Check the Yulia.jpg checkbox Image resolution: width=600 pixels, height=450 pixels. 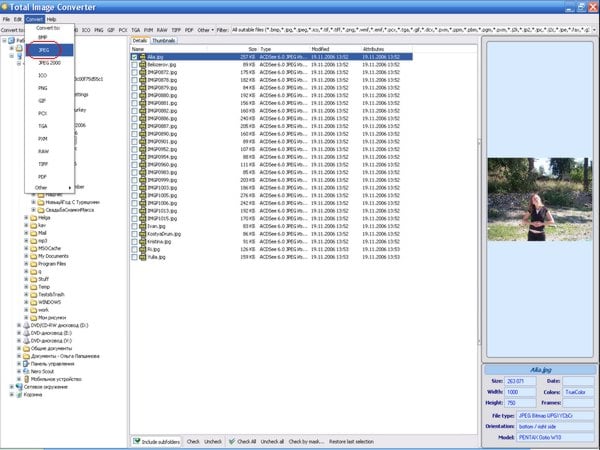coord(134,257)
